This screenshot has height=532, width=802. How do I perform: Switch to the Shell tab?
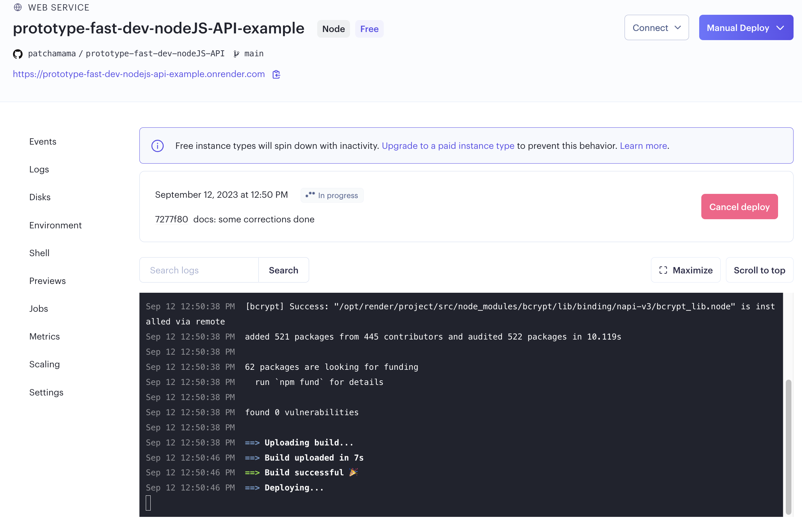tap(39, 253)
